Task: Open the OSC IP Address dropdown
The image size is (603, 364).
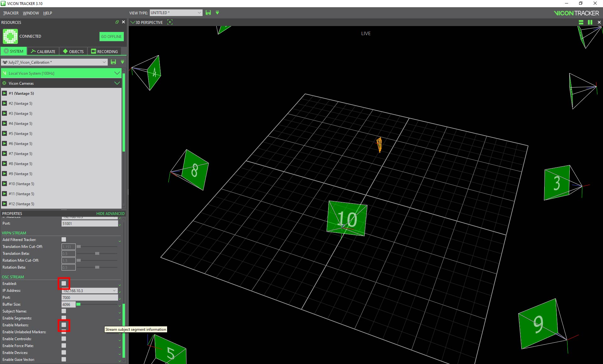Action: (114, 291)
